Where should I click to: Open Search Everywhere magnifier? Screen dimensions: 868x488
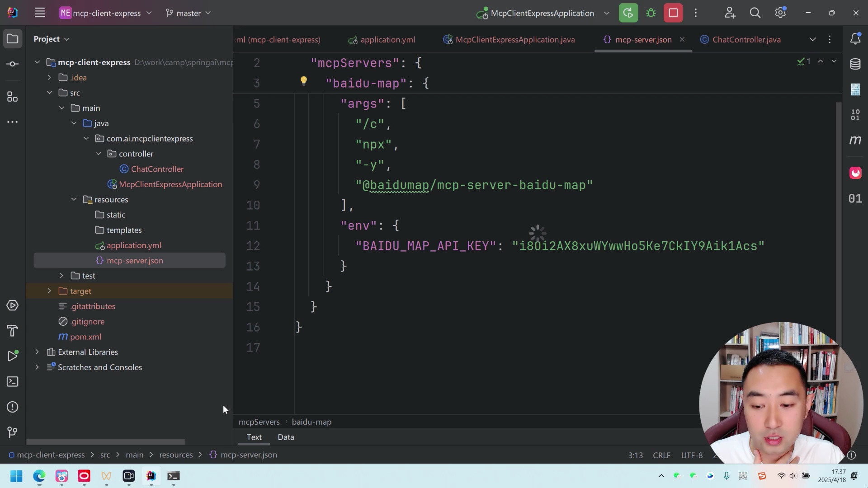click(x=755, y=13)
